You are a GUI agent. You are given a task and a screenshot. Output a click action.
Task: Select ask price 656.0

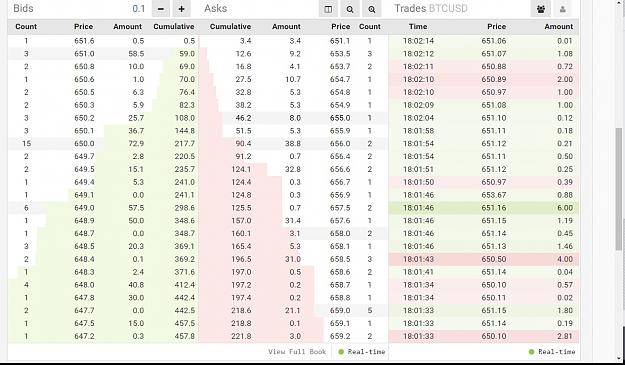click(340, 144)
